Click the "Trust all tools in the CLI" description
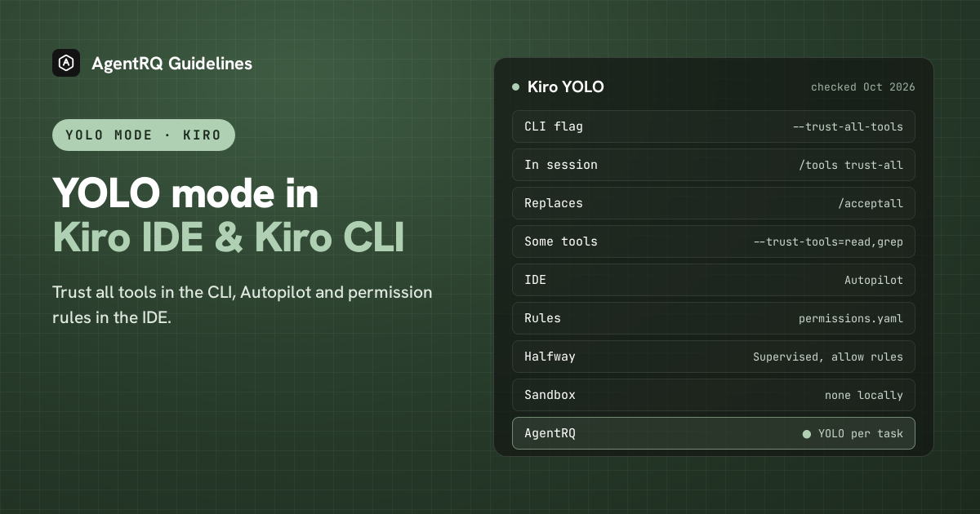The height and width of the screenshot is (514, 980). (243, 304)
